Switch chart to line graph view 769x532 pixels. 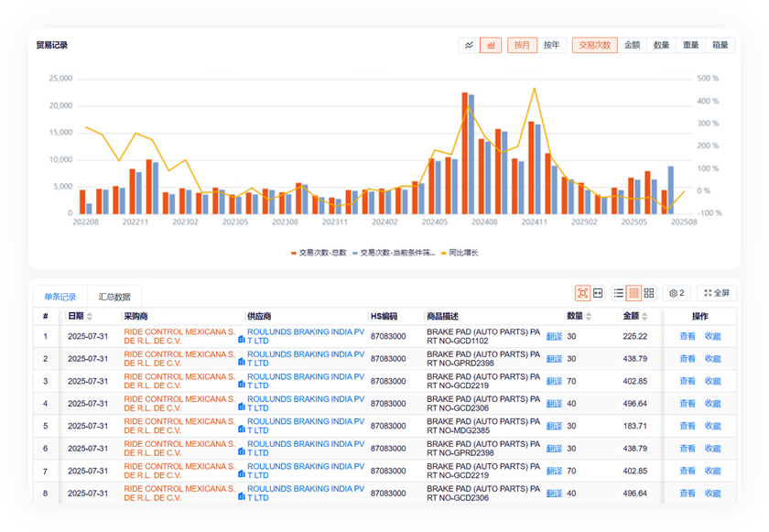point(469,45)
